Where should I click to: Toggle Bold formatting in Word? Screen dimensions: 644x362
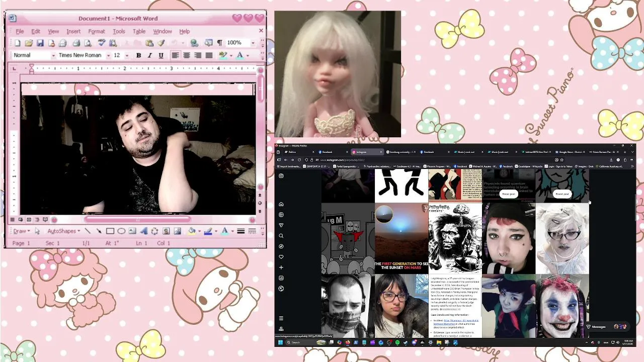(138, 55)
